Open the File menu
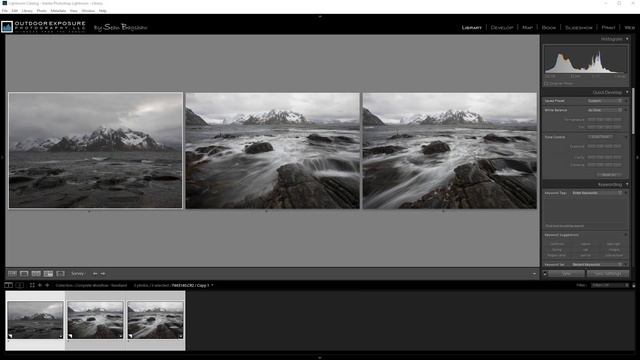Viewport: 640px width, 360px height. click(5, 11)
